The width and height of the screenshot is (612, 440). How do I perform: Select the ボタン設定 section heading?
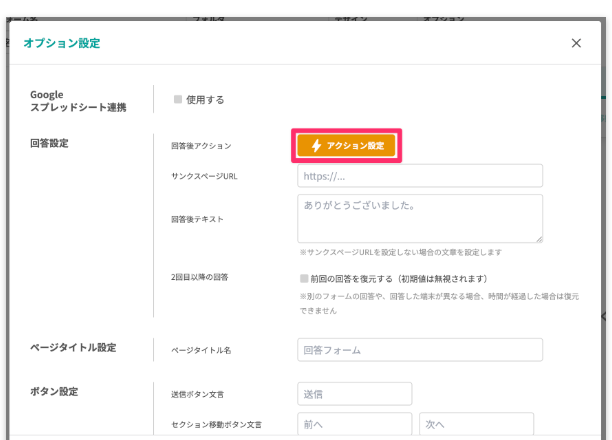point(54,392)
